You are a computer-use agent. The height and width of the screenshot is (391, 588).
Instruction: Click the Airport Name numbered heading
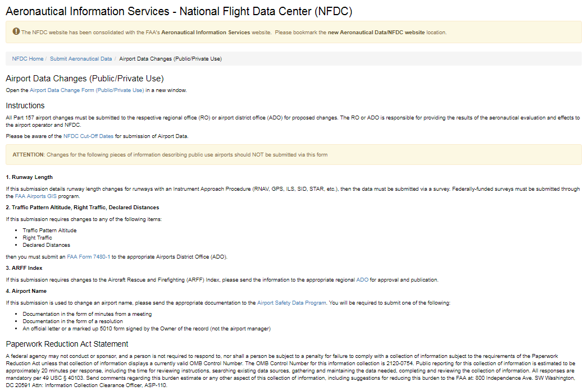[x=30, y=291]
